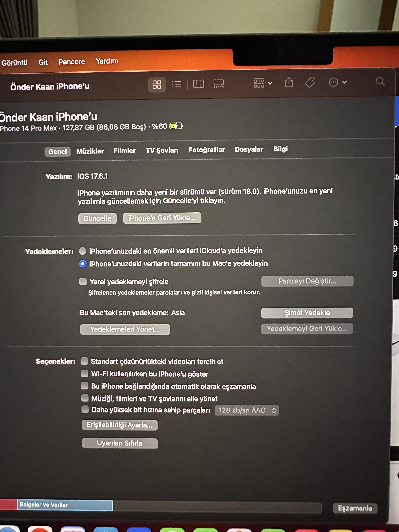Open the group-by items dropdown
The width and height of the screenshot is (399, 532).
pos(263,83)
